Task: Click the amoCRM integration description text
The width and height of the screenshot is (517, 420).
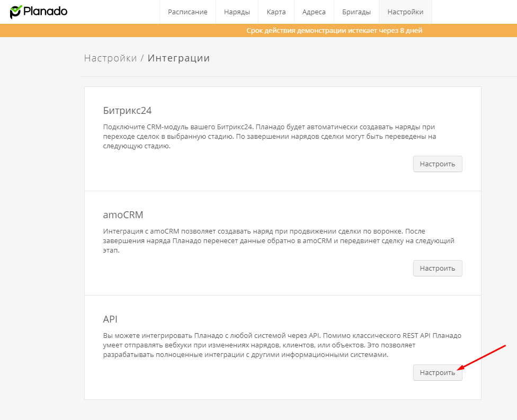Action: 278,241
